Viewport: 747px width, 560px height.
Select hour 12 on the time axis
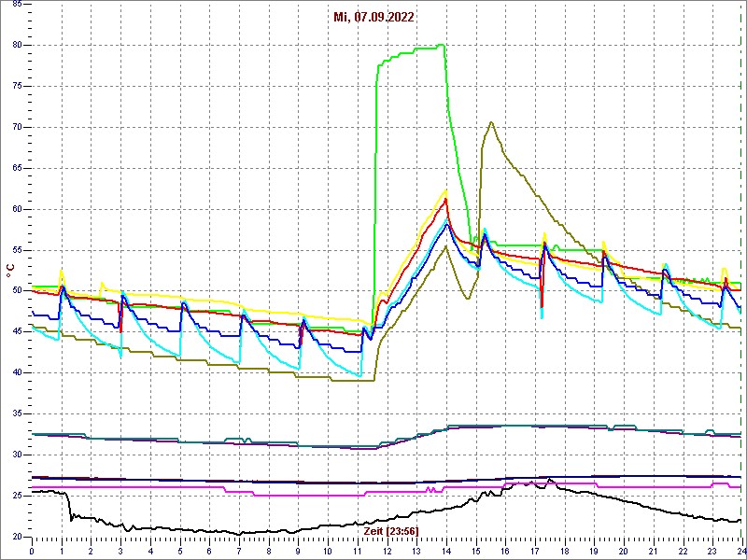click(x=387, y=551)
